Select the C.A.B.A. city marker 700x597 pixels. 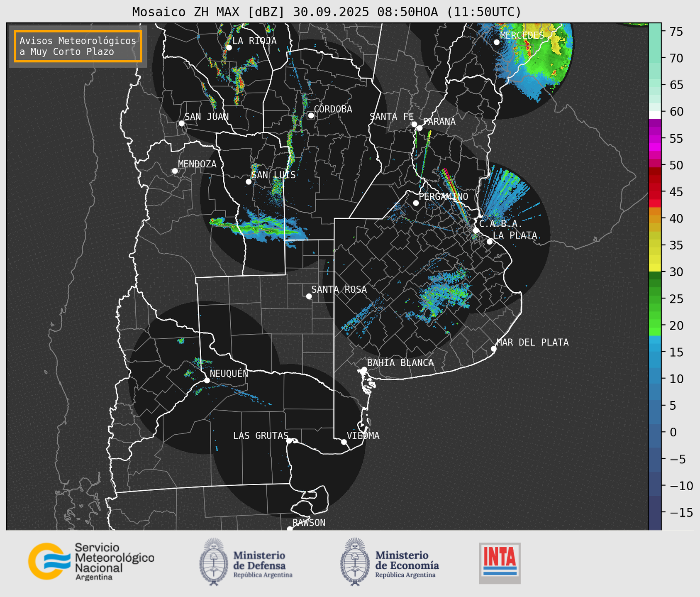click(476, 230)
